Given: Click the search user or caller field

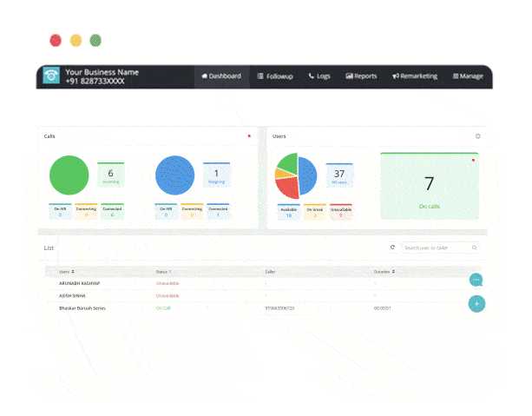Looking at the screenshot, I should (x=434, y=248).
